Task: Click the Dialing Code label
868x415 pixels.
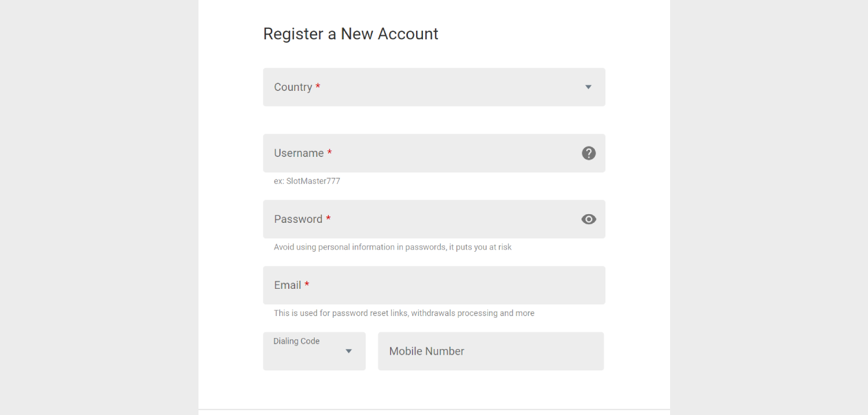Action: 296,341
